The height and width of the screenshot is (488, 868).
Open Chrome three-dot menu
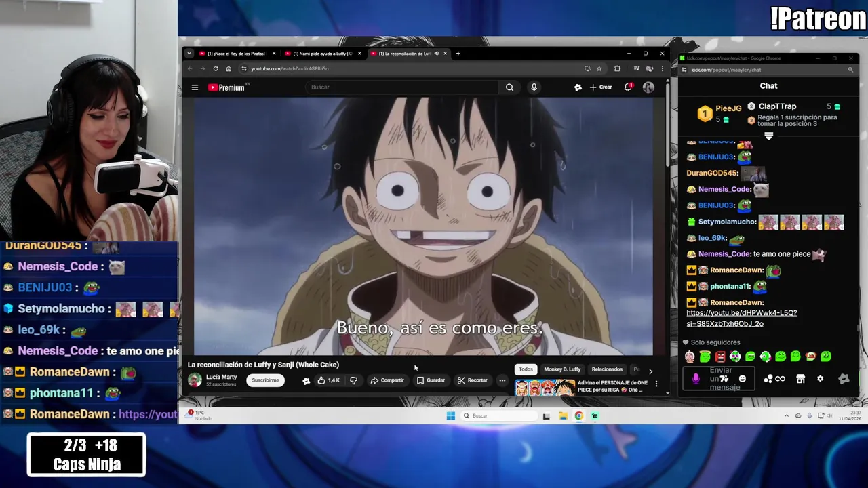(663, 68)
